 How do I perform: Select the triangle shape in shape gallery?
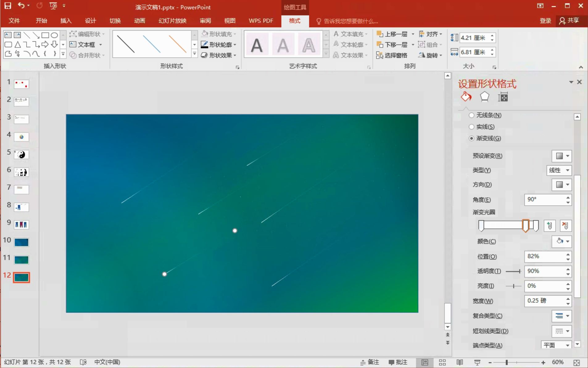[x=18, y=45]
